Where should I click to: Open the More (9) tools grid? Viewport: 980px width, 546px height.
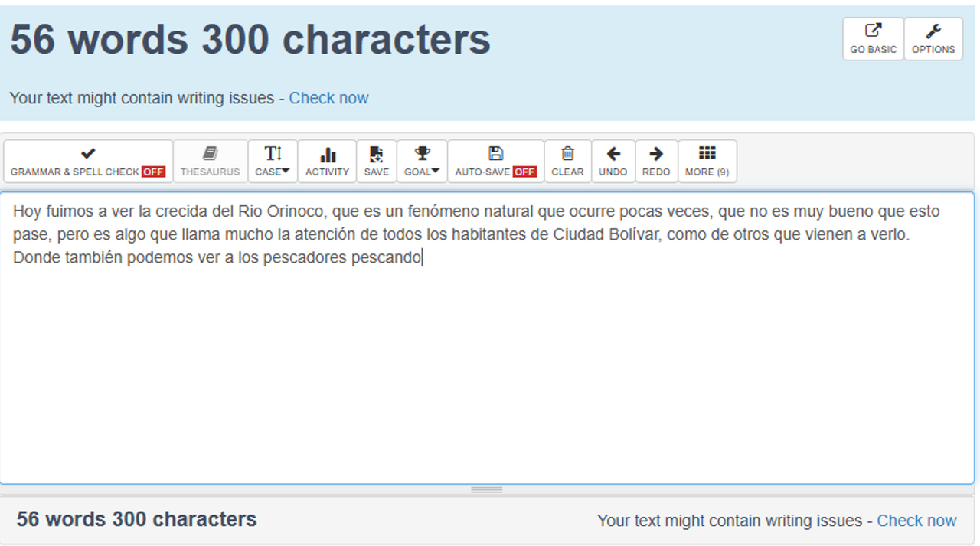[707, 162]
